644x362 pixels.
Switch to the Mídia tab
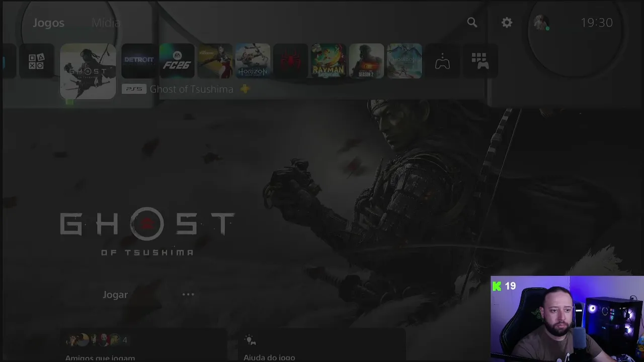(x=106, y=23)
